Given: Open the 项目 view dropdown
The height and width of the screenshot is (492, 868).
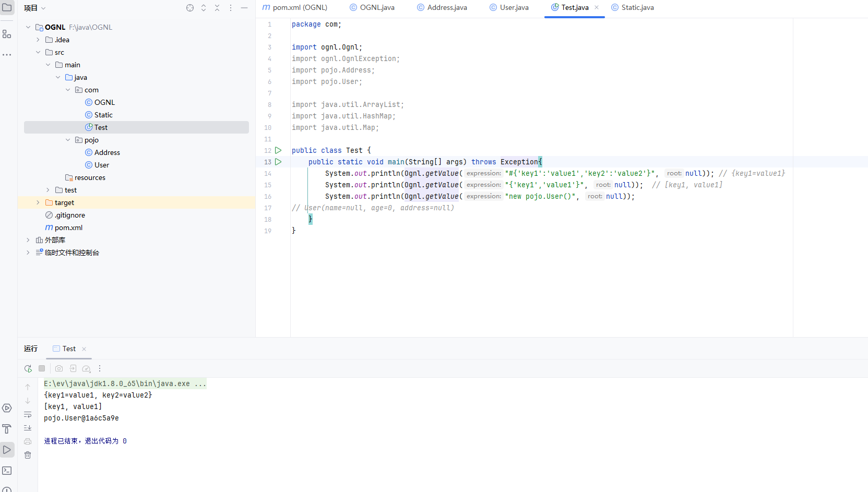Looking at the screenshot, I should point(35,8).
